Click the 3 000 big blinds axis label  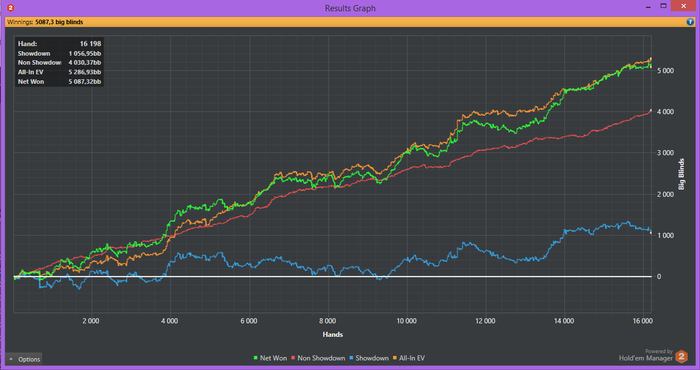coord(665,153)
